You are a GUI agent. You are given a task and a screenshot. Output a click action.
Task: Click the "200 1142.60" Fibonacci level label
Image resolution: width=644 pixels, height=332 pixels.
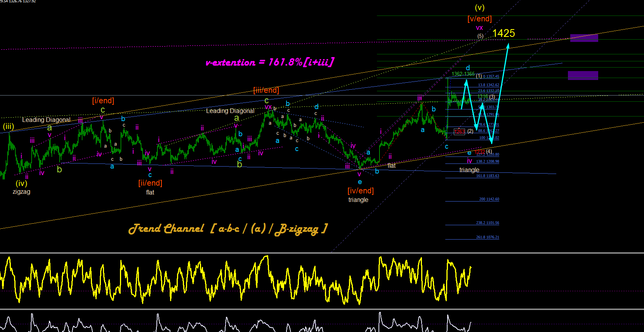(x=489, y=199)
